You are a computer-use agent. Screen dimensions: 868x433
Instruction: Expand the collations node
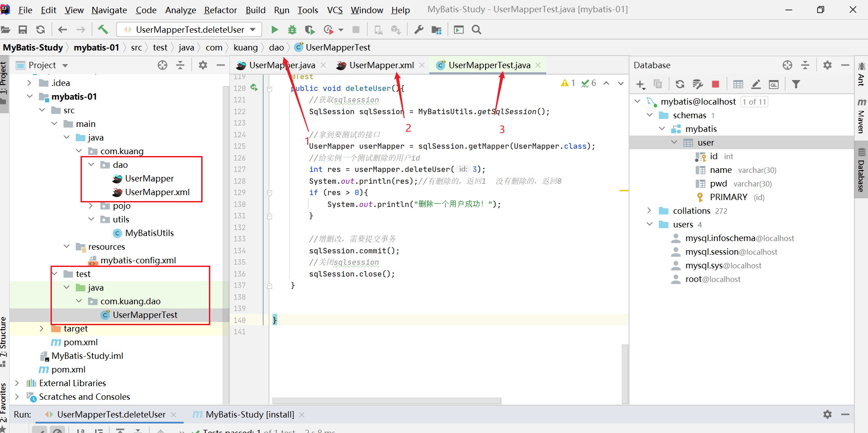tap(650, 211)
